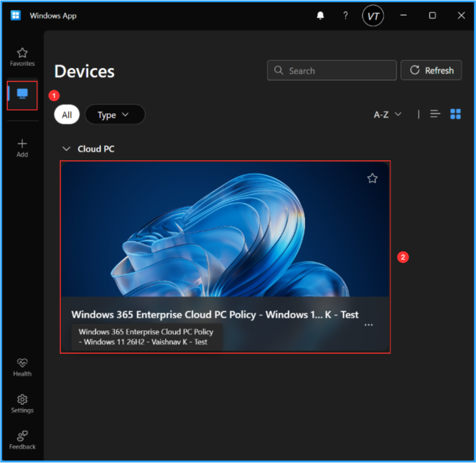476x463 pixels.
Task: Open the Health section in sidebar
Action: (x=22, y=367)
